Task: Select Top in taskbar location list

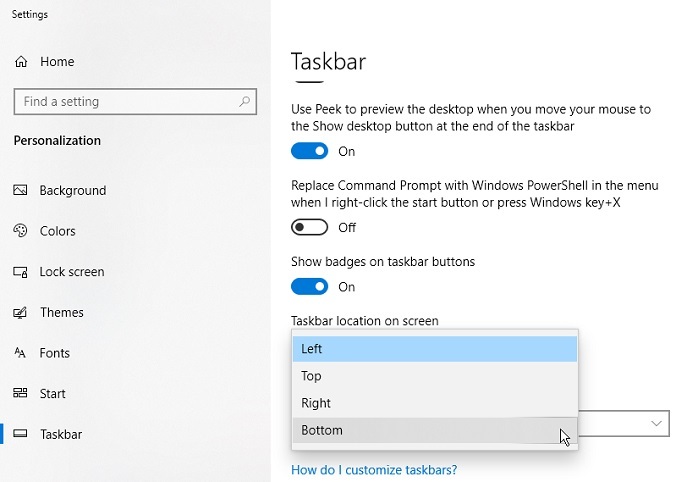Action: [434, 376]
